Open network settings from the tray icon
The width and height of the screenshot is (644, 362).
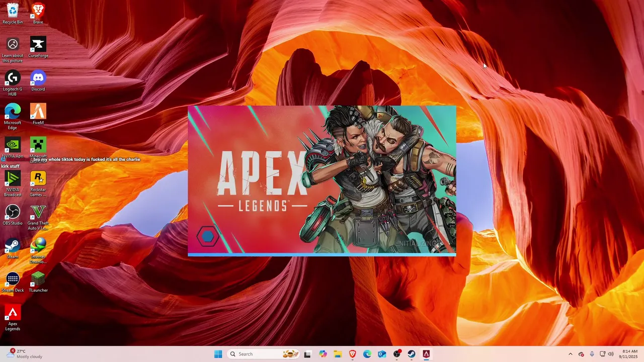click(602, 354)
